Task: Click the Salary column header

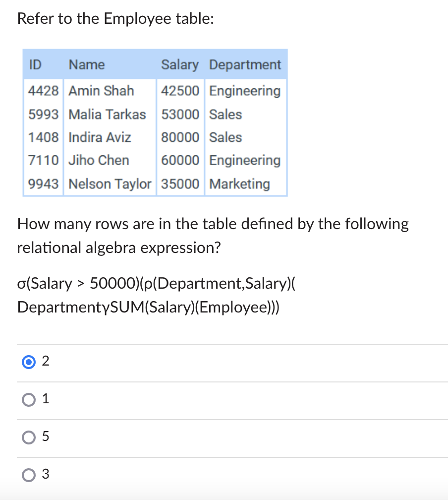Action: (x=180, y=65)
